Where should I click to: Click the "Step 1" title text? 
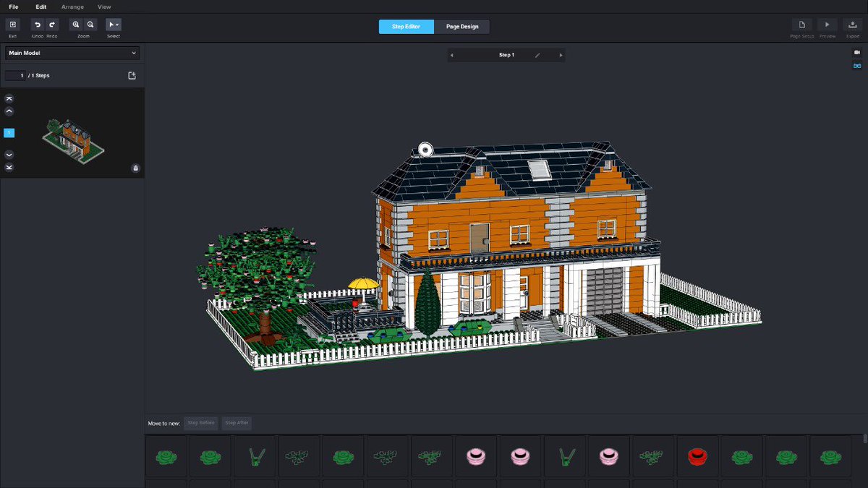pyautogui.click(x=506, y=55)
